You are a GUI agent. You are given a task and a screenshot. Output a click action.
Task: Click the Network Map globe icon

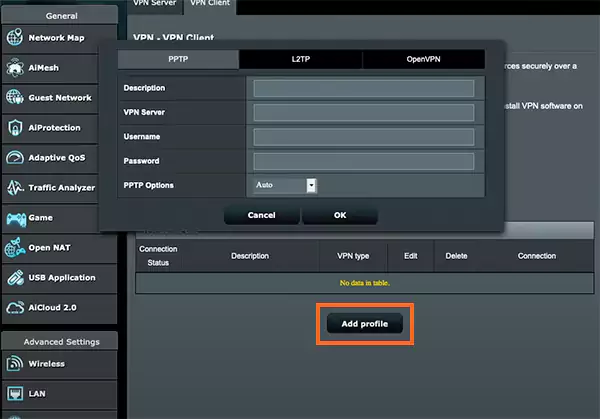click(x=15, y=37)
